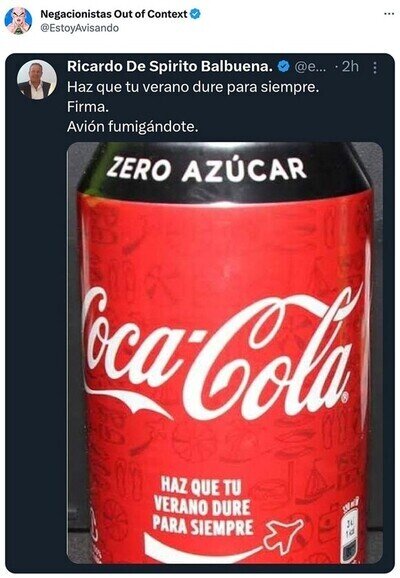Open the vertical three-dot menu on quoted tweet

(x=375, y=68)
